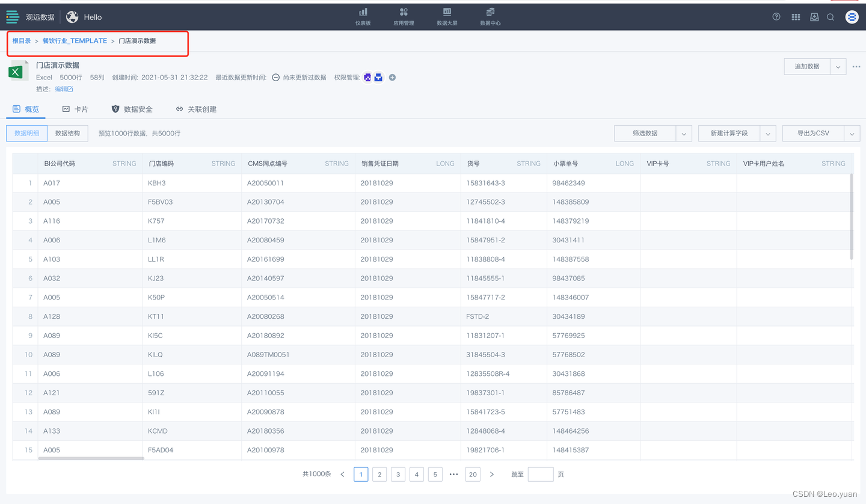866x504 pixels.
Task: Expand the 新建计算字段 dropdown arrow
Action: (x=768, y=134)
